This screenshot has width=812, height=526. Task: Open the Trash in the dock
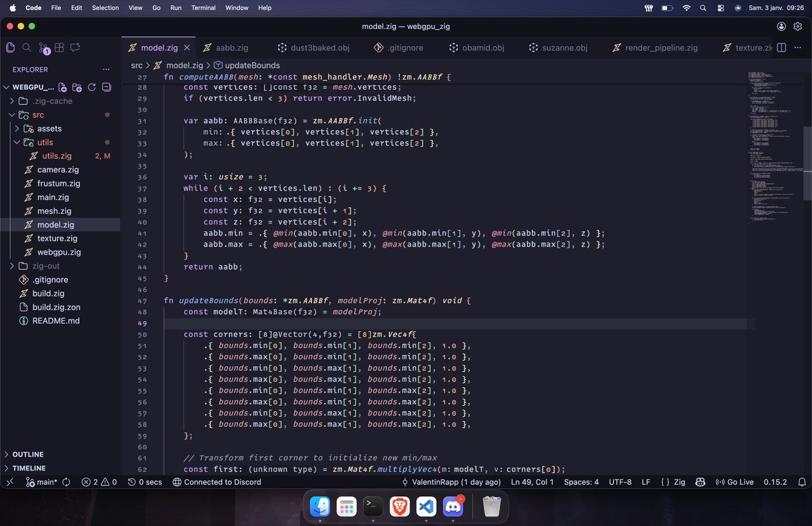tap(492, 506)
